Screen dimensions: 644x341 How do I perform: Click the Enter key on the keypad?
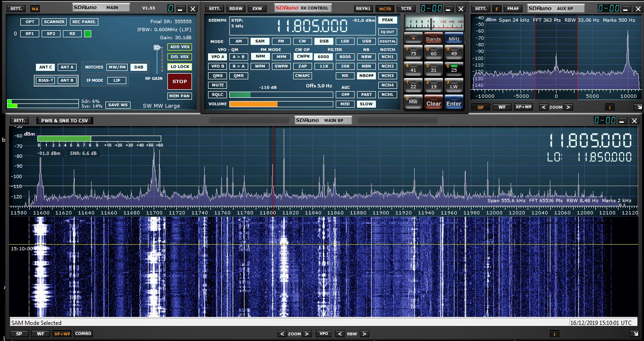(454, 102)
